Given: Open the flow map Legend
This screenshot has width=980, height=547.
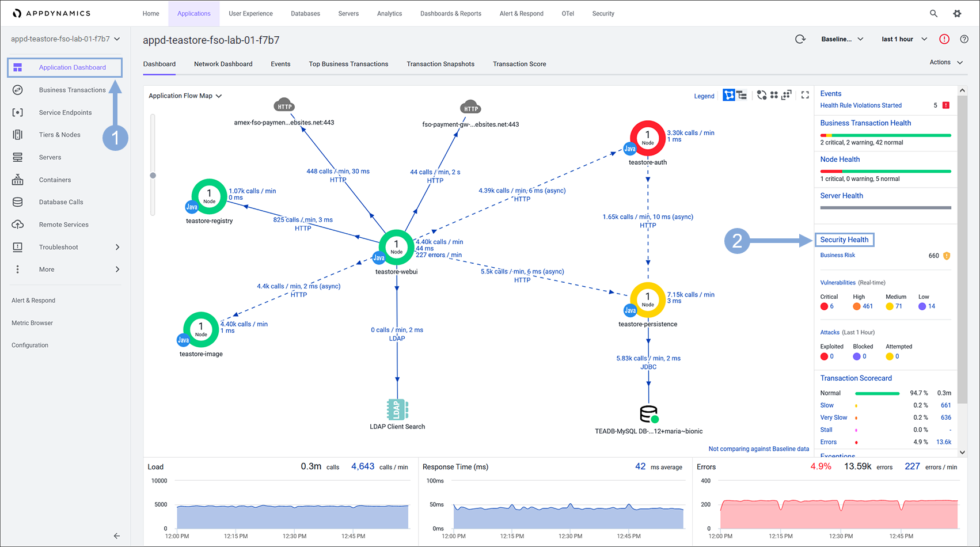Looking at the screenshot, I should point(704,96).
